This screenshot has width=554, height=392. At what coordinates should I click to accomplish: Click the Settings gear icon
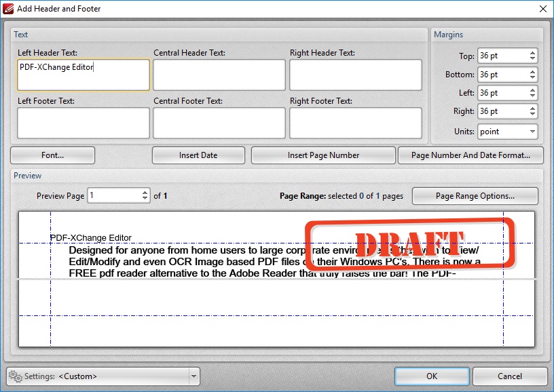[x=16, y=376]
